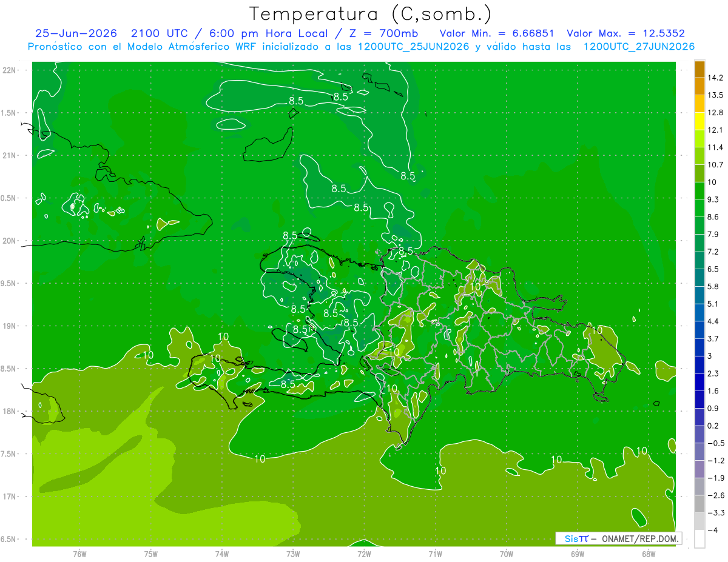Click the '13.5' colorbar label
Viewport: 728px width, 562px height.
716,95
